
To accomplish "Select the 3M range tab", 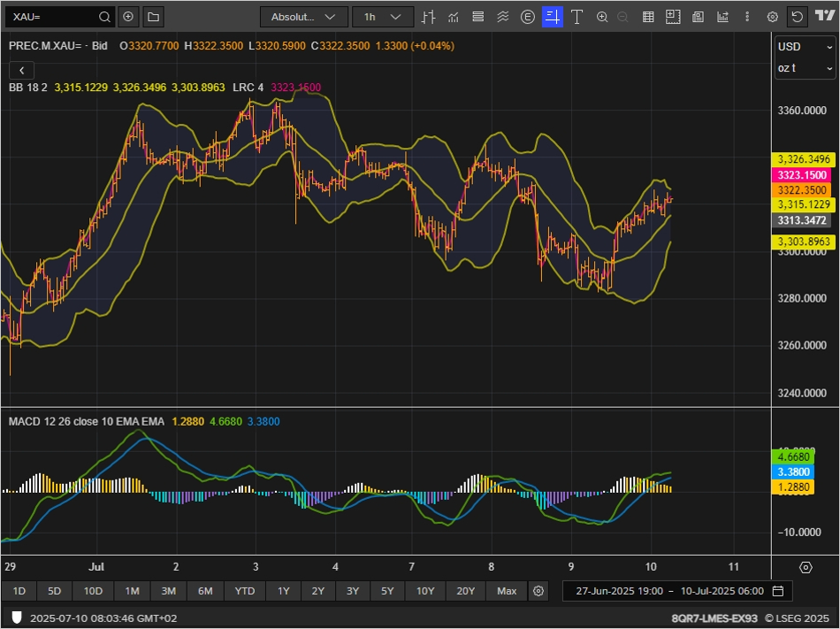I will [169, 591].
